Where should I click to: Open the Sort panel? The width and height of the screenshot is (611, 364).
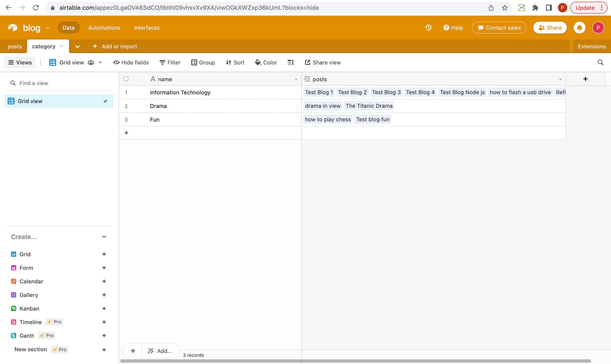coord(235,63)
